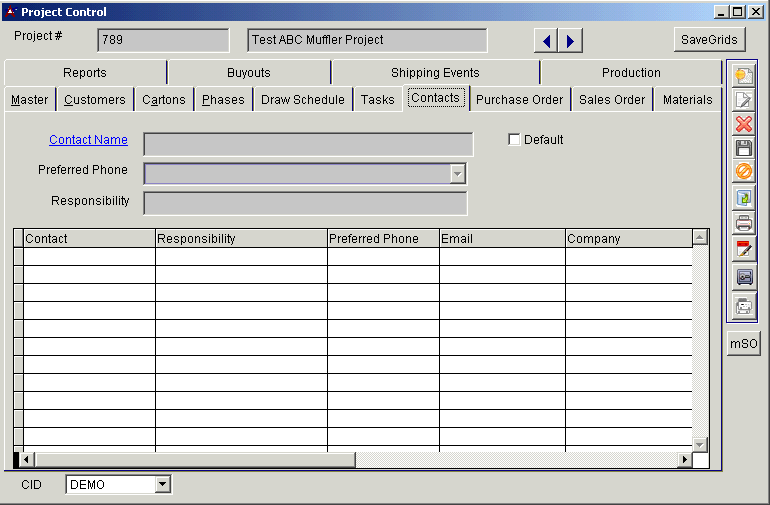Expand the Preferred Phone dropdown
This screenshot has height=505, width=770.
click(x=457, y=174)
